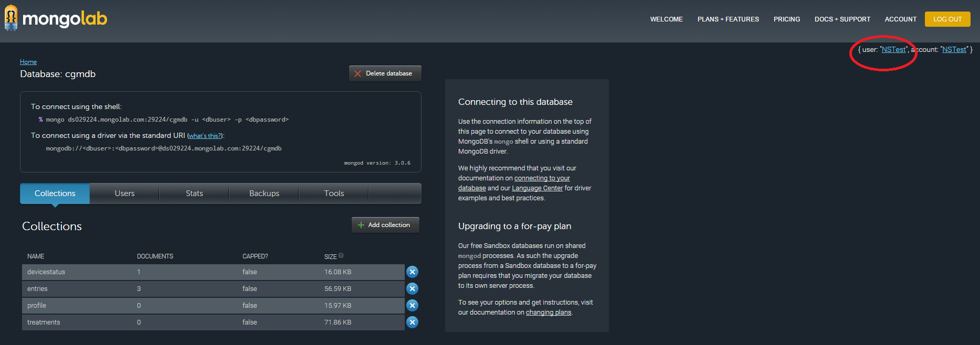
Task: Open the ACCOUNT menu item
Action: point(900,19)
